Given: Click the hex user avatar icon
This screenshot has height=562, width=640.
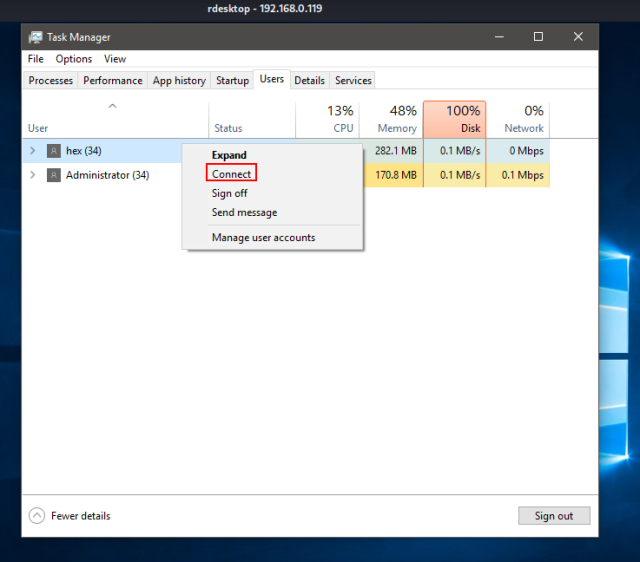Looking at the screenshot, I should click(x=54, y=151).
